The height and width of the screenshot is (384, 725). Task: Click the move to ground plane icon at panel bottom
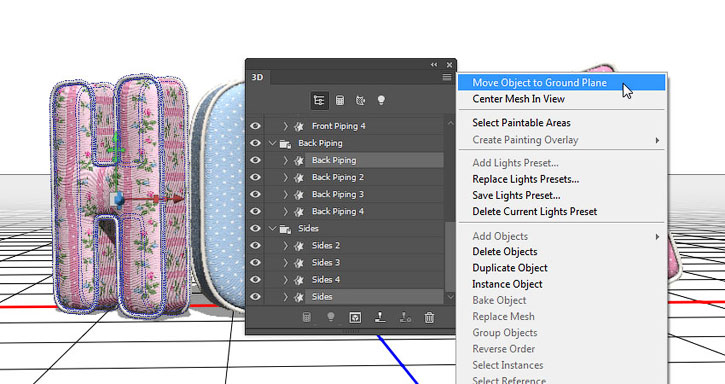380,317
